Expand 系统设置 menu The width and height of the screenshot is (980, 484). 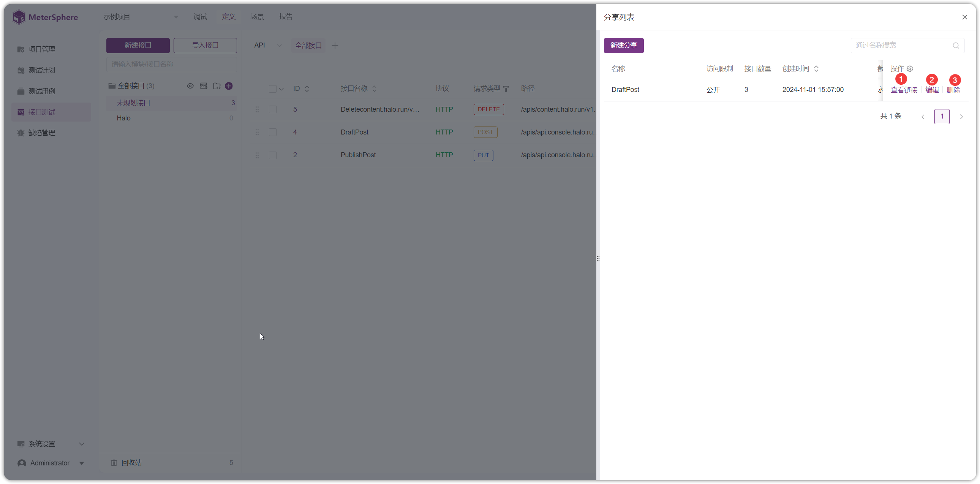[x=51, y=444]
